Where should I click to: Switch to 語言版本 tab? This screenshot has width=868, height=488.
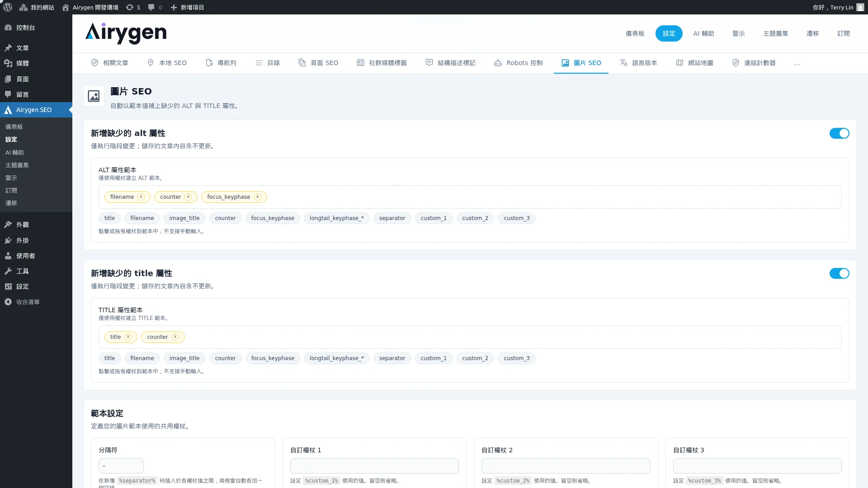(638, 63)
